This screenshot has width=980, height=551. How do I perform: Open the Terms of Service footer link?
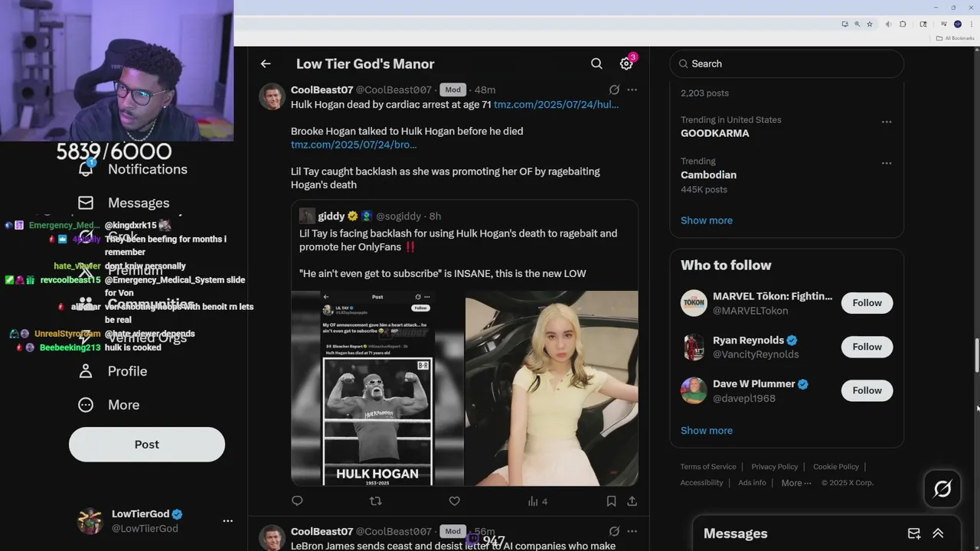pos(708,467)
